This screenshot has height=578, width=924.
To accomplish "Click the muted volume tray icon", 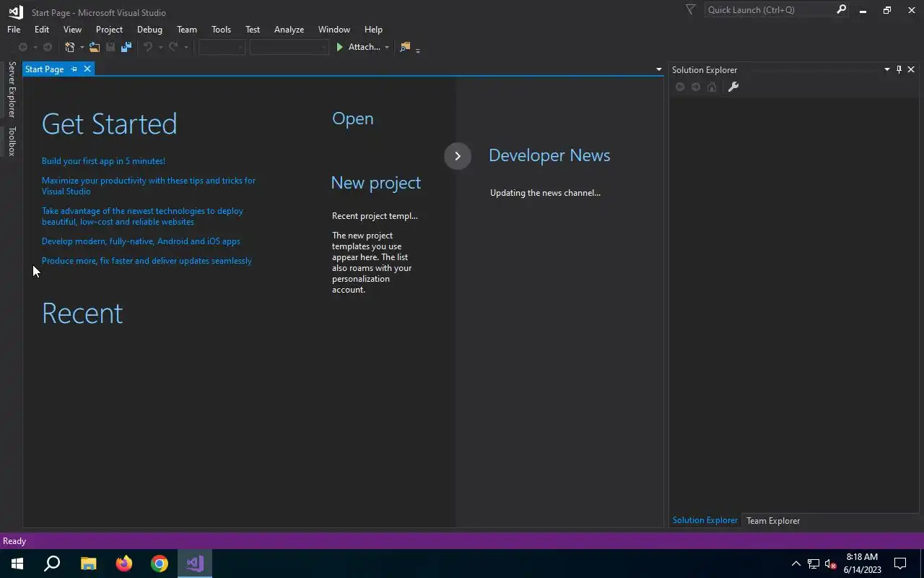I will point(831,564).
